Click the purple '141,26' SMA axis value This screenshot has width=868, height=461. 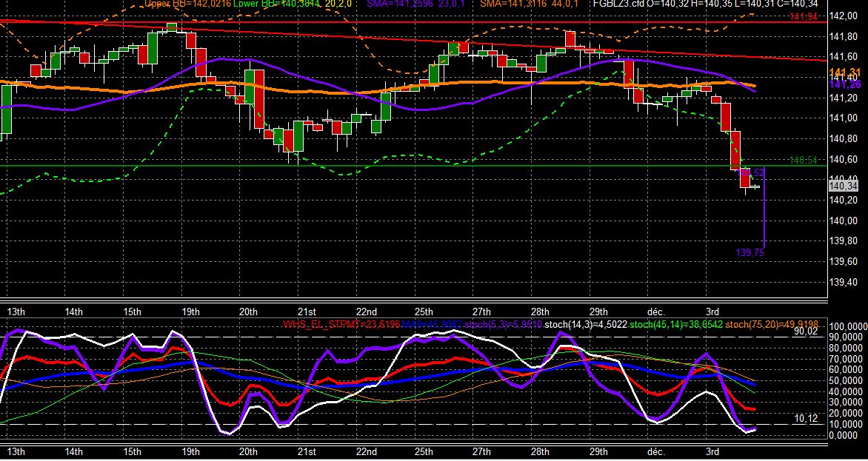pyautogui.click(x=845, y=84)
